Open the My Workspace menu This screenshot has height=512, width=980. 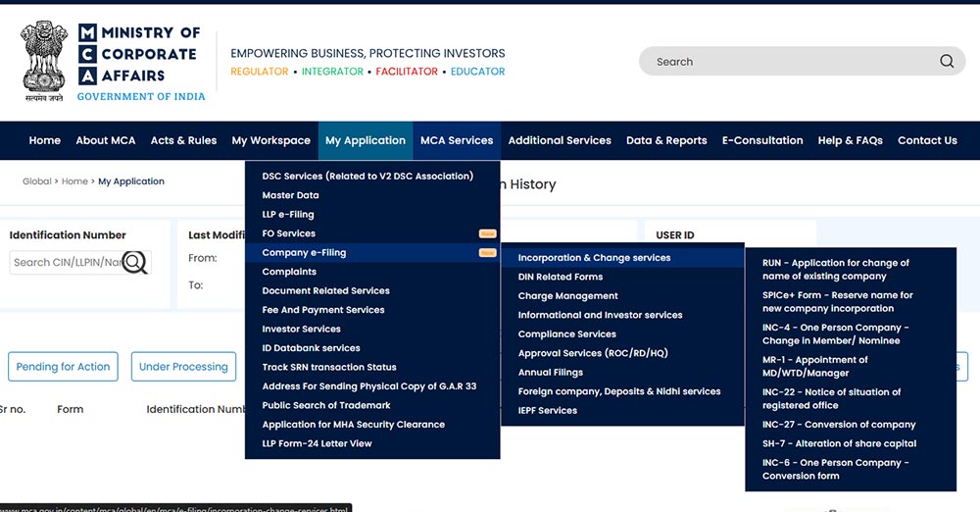pos(270,140)
